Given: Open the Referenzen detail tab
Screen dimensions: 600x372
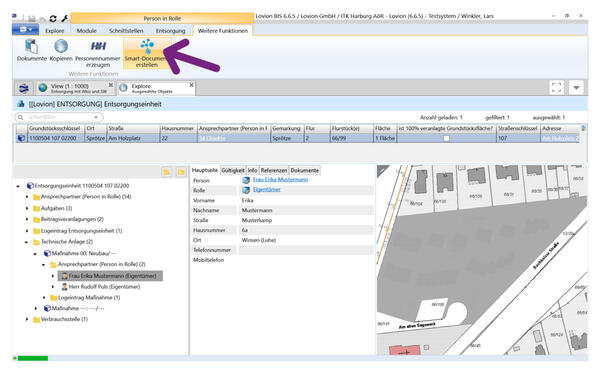Looking at the screenshot, I should click(274, 170).
